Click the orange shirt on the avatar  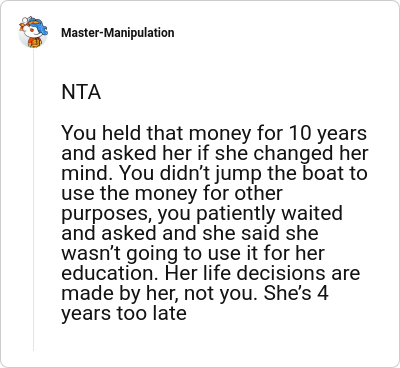(x=34, y=43)
